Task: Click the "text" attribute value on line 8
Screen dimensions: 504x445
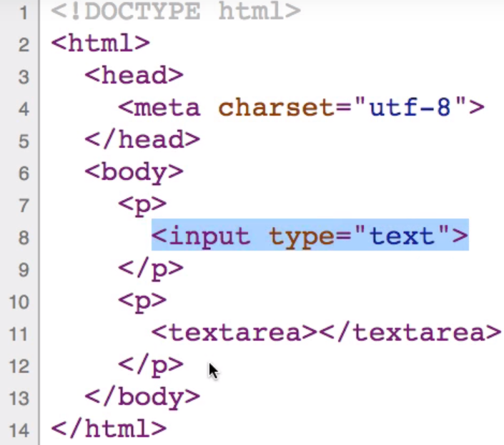Action: pos(402,236)
